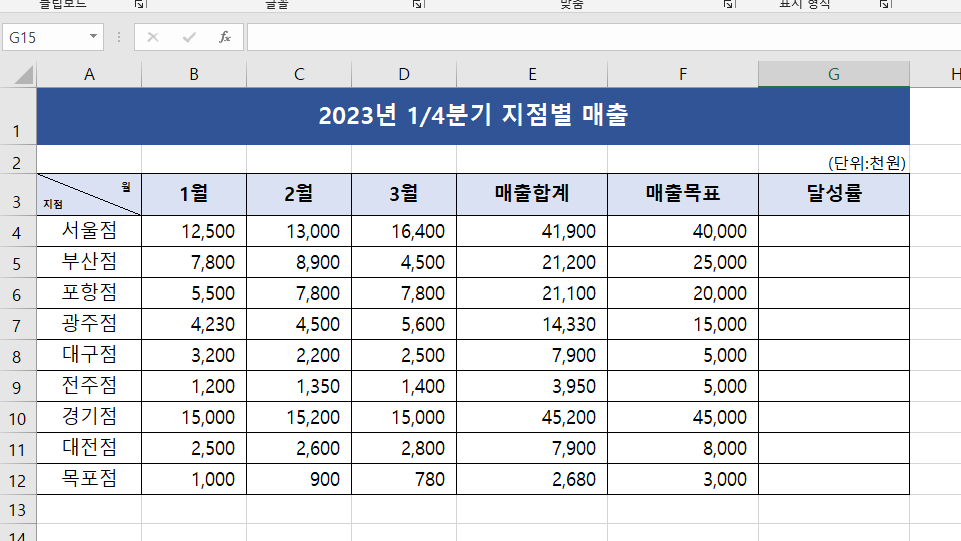Click cell with value 12,500
The width and height of the screenshot is (961, 541).
194,231
